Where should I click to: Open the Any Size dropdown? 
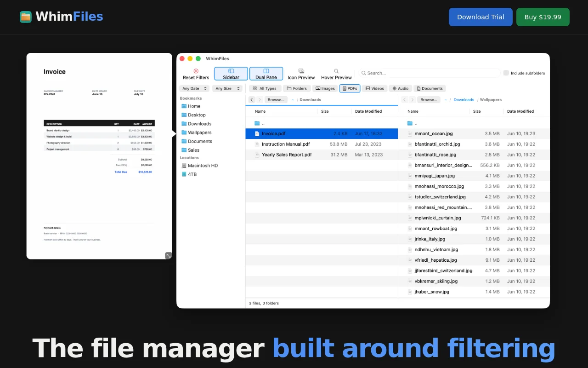click(x=227, y=88)
